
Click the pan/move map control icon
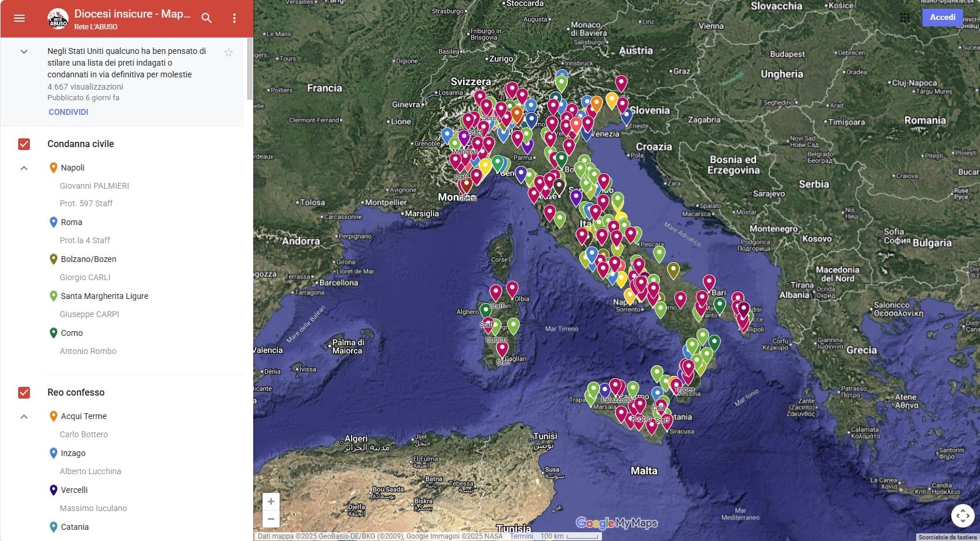pyautogui.click(x=962, y=516)
